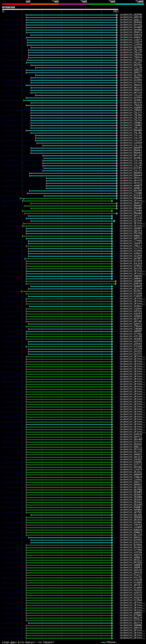146x644 pixels.
Task: Select hit label UniRef100_C4QNJ9
Action: (x=131, y=477)
